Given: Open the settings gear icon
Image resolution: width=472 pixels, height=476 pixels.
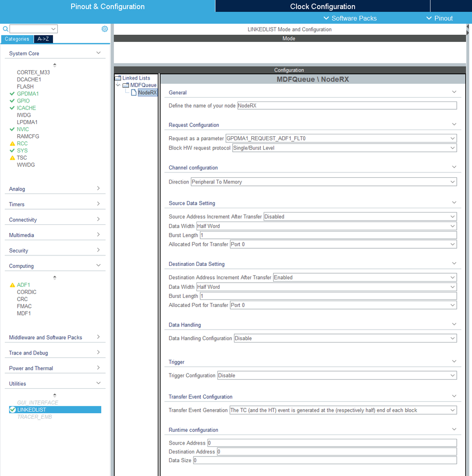Looking at the screenshot, I should point(104,29).
